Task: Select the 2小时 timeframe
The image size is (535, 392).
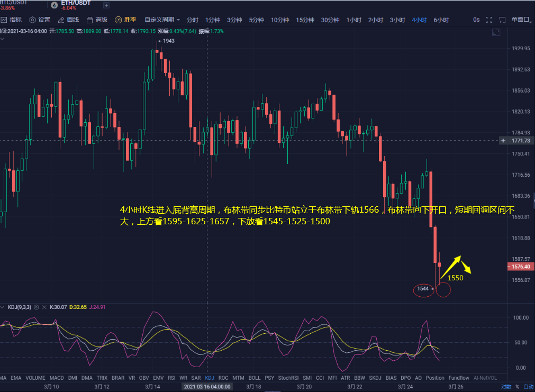Action: (x=376, y=20)
